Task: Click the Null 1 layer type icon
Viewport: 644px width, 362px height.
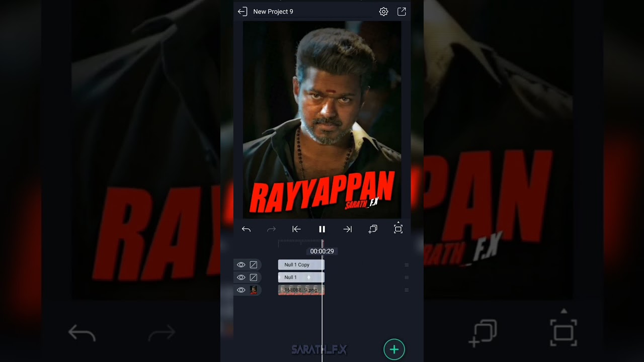Action: [254, 278]
